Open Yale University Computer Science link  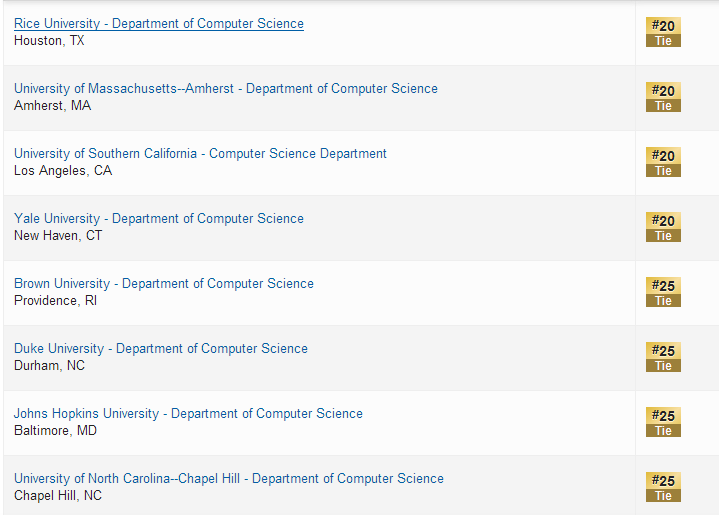pyautogui.click(x=159, y=219)
